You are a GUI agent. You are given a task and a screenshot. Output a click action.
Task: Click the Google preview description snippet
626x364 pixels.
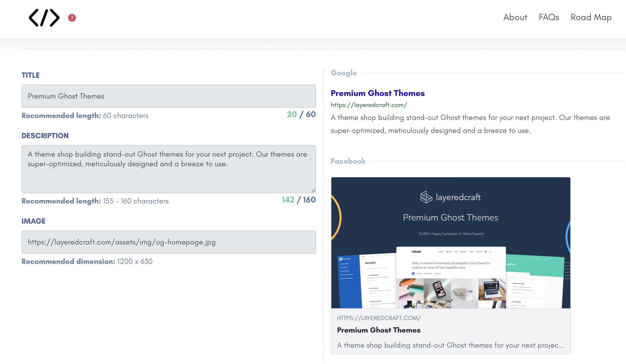coord(470,124)
